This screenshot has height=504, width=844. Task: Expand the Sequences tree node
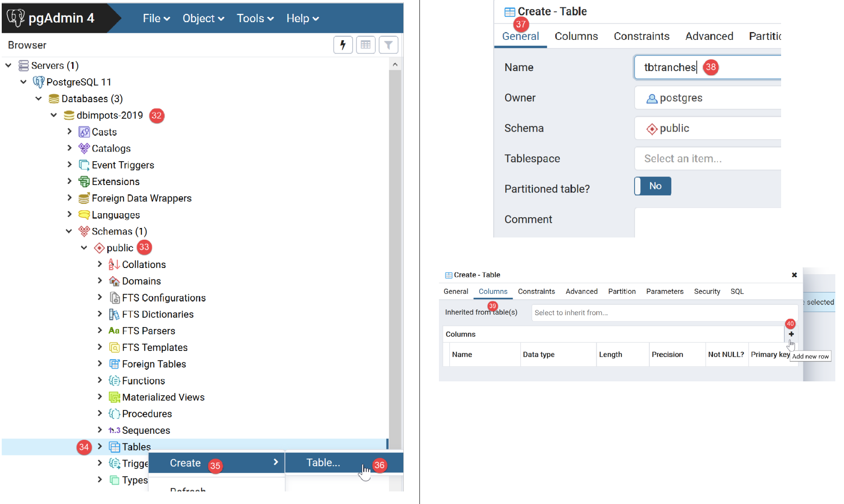[100, 430]
